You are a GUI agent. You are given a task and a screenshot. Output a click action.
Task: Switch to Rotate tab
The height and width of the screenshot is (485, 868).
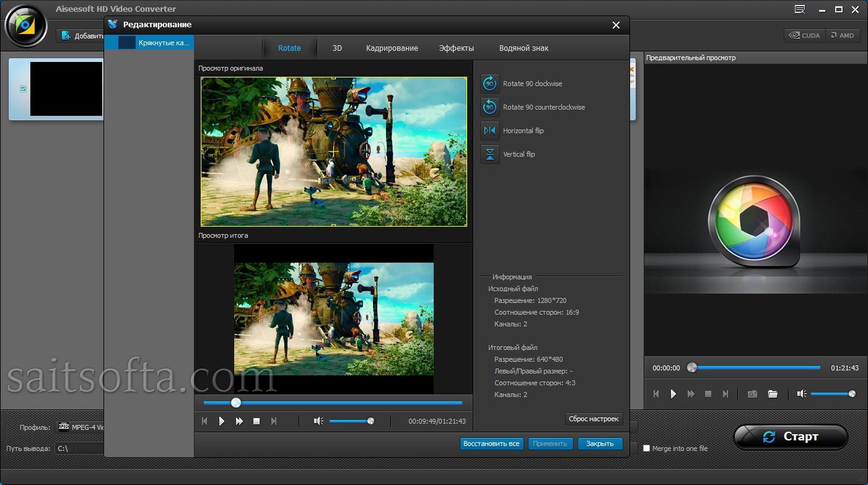[x=289, y=48]
